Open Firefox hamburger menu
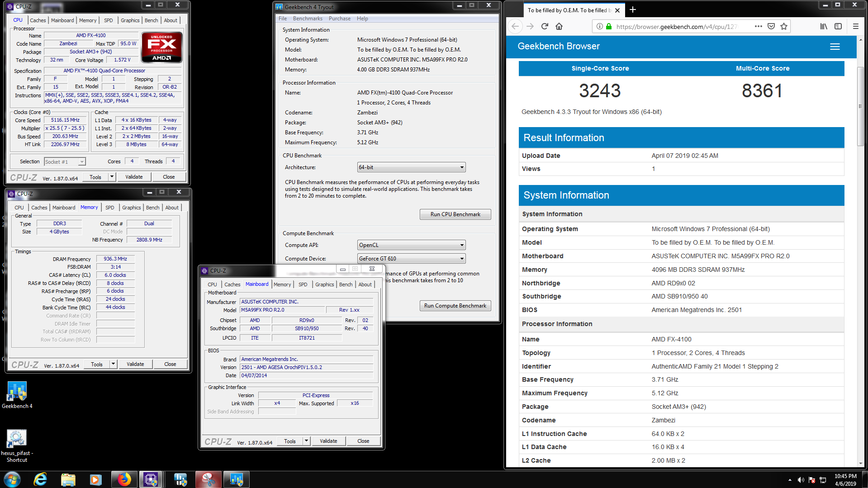Screen dimensions: 868x488 point(855,26)
